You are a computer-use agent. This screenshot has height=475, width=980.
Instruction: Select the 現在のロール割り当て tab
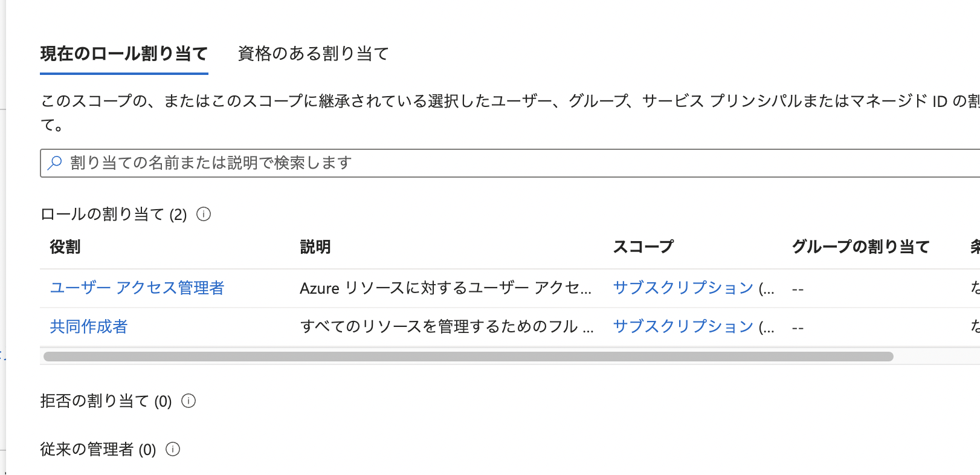123,54
